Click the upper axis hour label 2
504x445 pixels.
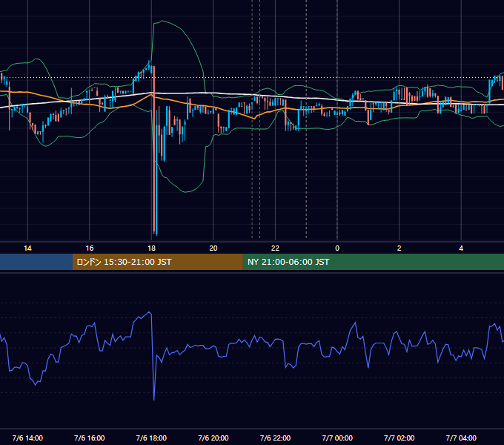pos(399,248)
